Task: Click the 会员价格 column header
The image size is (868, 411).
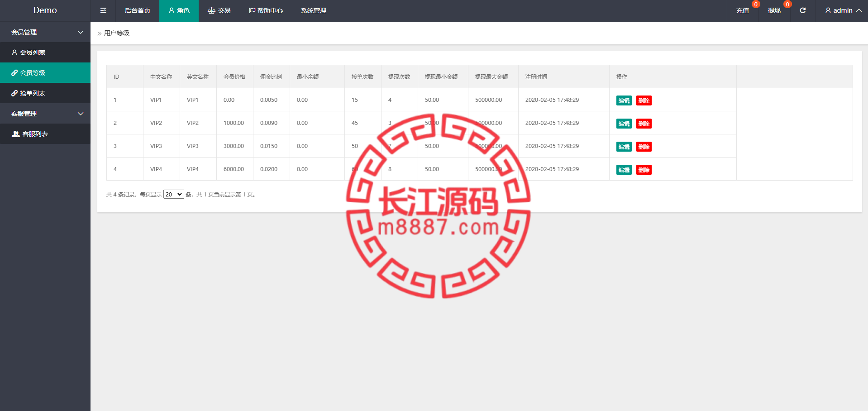Action: pyautogui.click(x=234, y=77)
